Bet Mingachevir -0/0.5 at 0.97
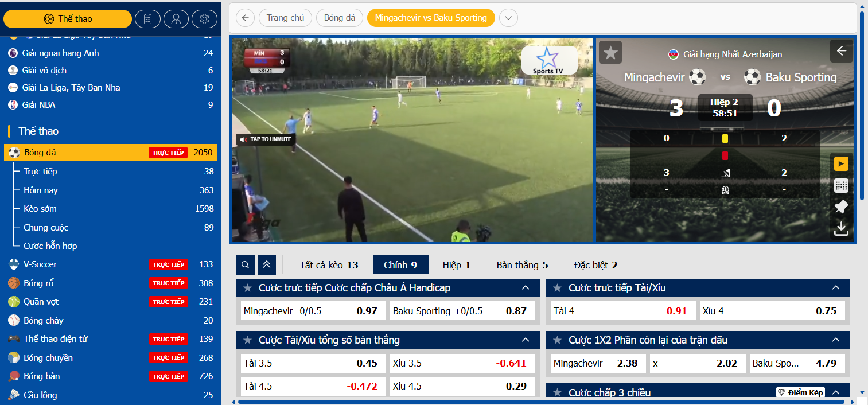 point(313,311)
